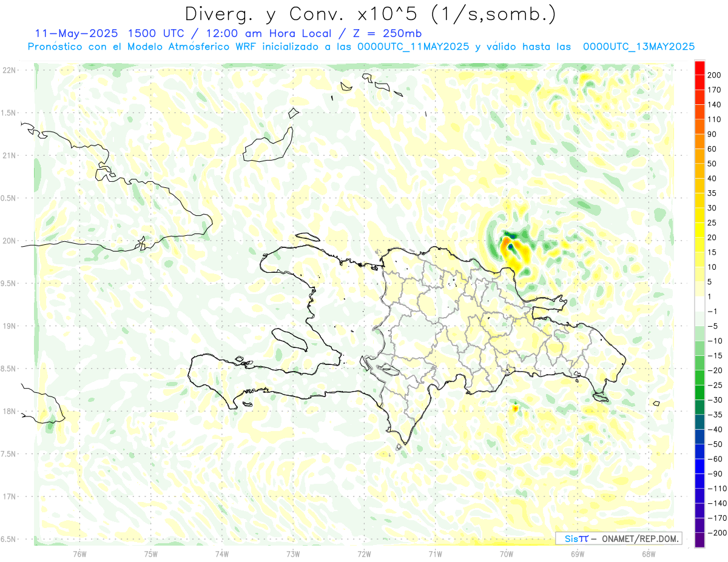The height and width of the screenshot is (562, 728).
Task: Click colorbar value positive '90'
Action: coord(713,134)
